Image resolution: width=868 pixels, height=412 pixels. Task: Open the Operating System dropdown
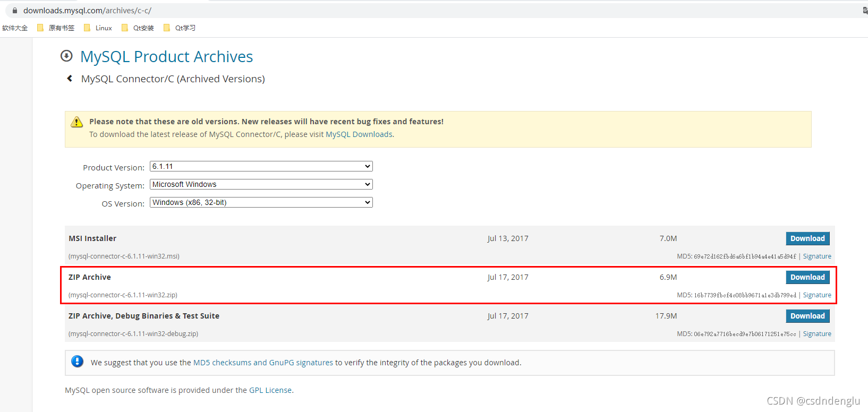click(x=261, y=184)
